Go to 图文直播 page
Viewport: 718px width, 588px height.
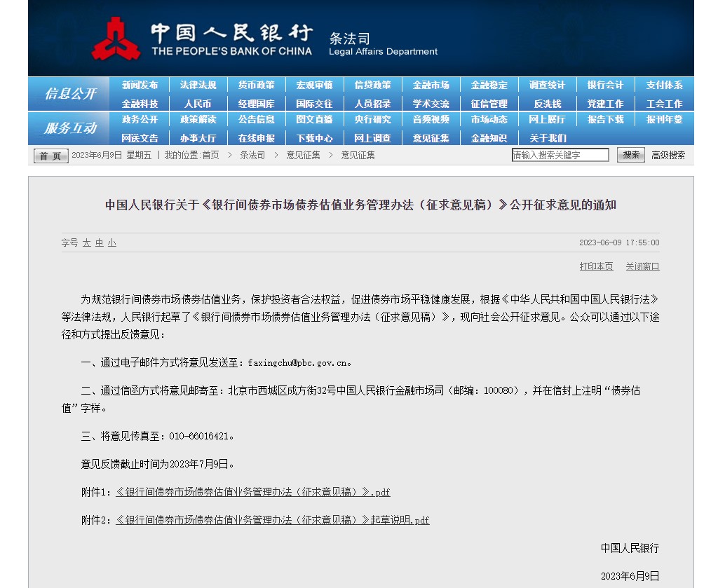(315, 119)
